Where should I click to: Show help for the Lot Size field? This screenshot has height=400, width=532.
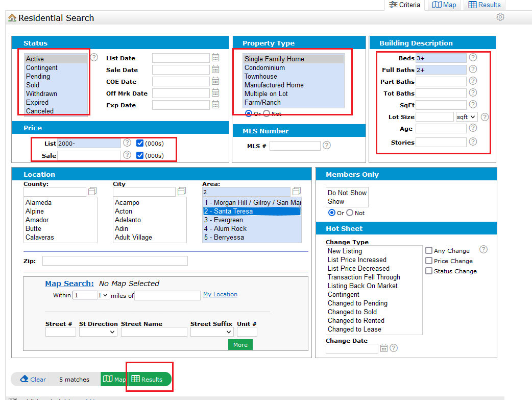coord(485,117)
